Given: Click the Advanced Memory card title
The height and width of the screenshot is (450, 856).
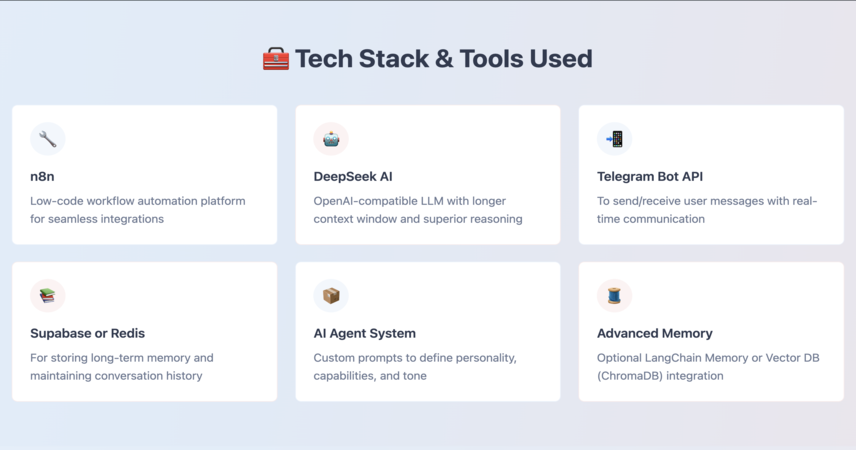Looking at the screenshot, I should 655,333.
